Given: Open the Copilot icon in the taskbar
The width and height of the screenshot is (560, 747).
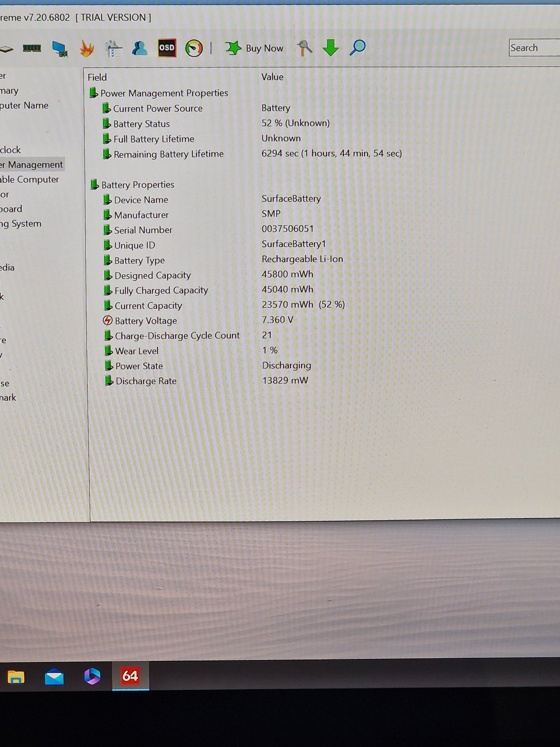Looking at the screenshot, I should coord(92,676).
